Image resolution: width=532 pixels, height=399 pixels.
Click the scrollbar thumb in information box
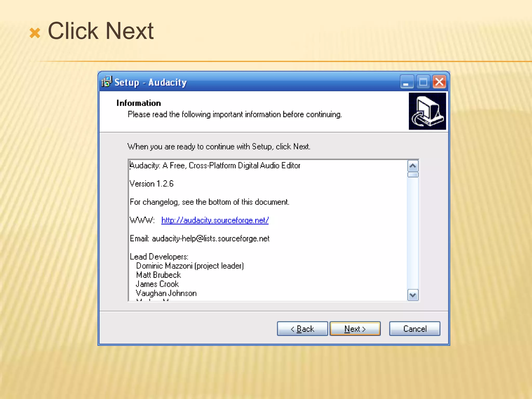[413, 175]
